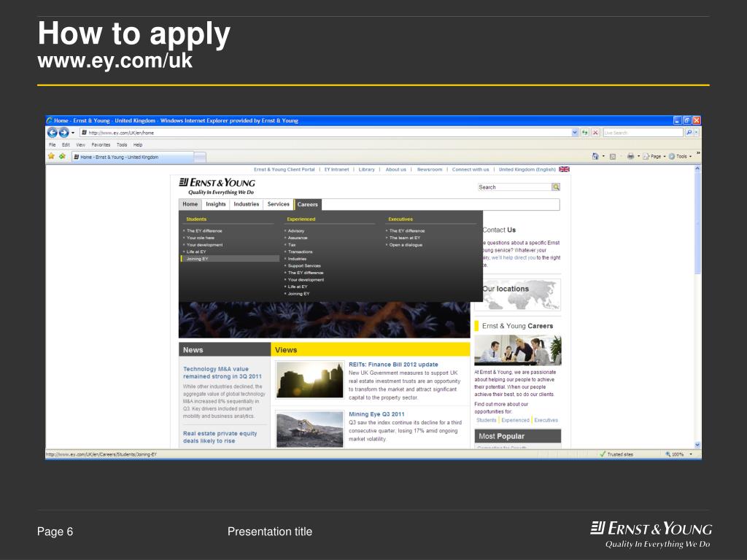The height and width of the screenshot is (560, 747).
Task: Expand the address bar history dropdown
Action: tap(575, 133)
